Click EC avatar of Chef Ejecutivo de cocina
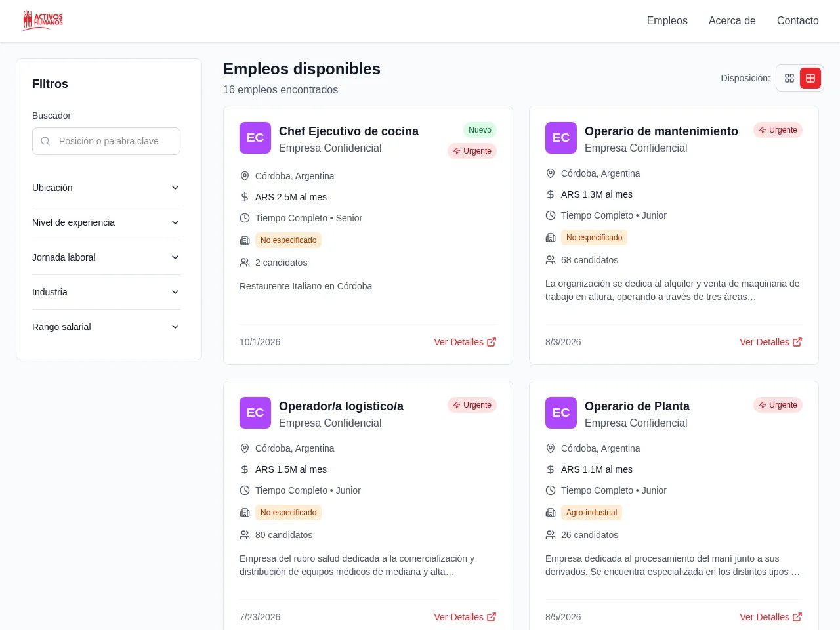This screenshot has width=840, height=630. pos(255,138)
